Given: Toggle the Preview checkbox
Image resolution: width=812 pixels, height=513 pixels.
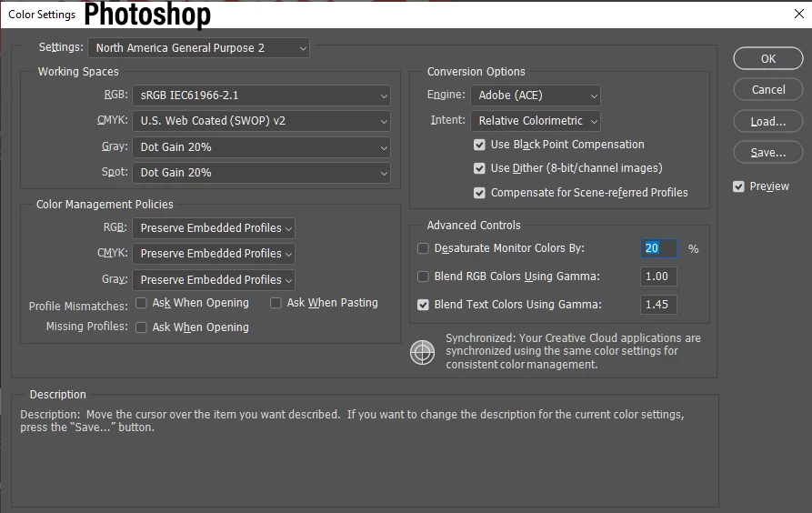Looking at the screenshot, I should click(738, 186).
